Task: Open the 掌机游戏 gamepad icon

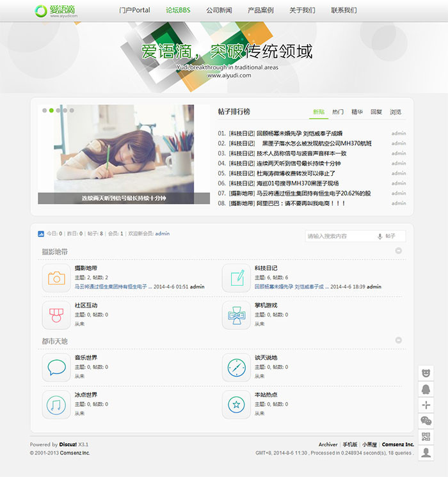Action: pos(236,315)
